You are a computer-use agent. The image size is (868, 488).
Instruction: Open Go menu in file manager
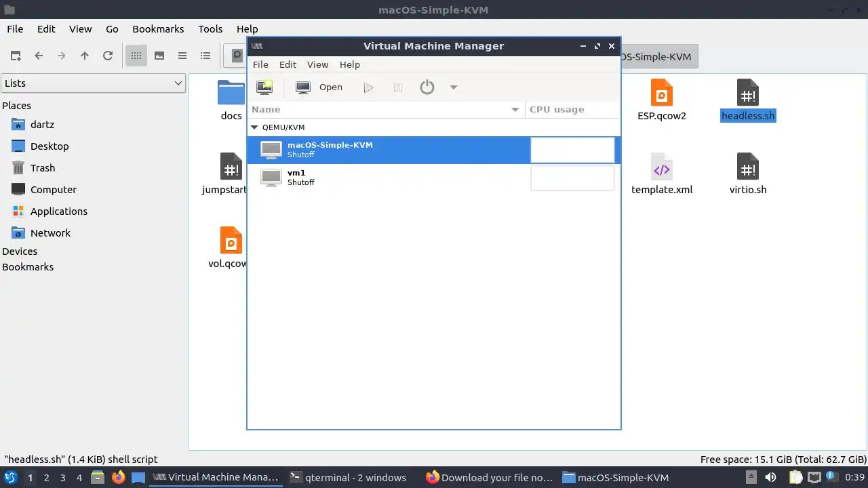(112, 28)
